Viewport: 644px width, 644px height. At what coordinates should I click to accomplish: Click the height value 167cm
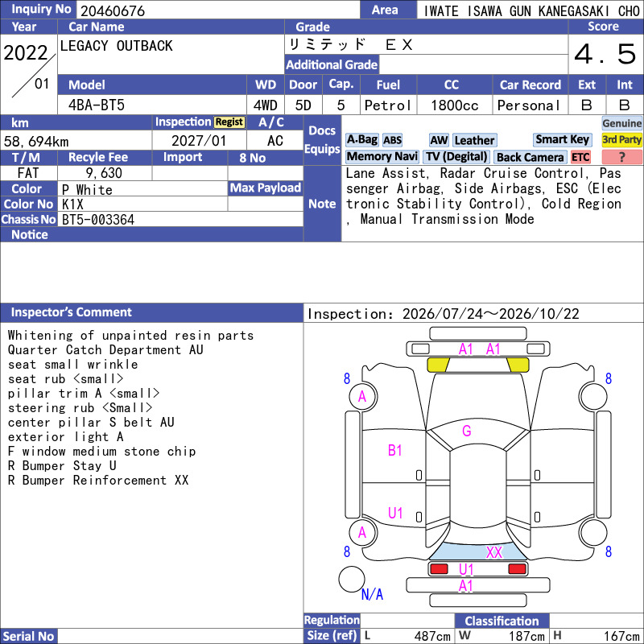click(x=621, y=637)
